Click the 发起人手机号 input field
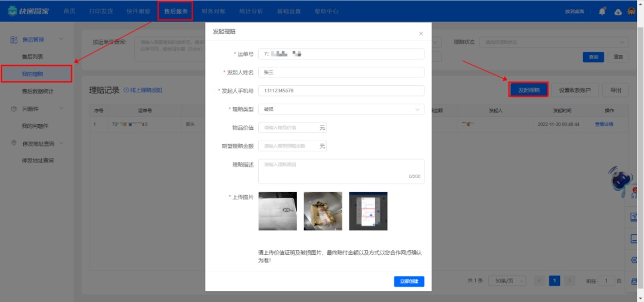 340,91
